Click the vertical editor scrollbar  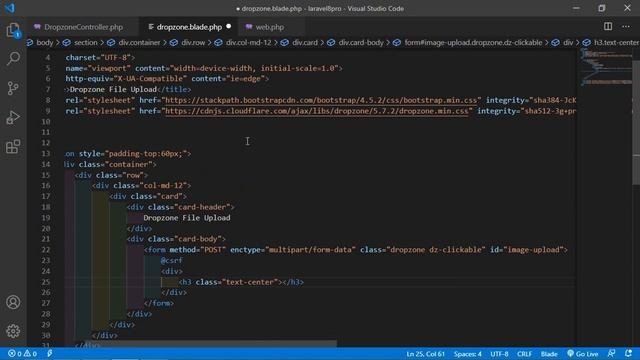636,122
